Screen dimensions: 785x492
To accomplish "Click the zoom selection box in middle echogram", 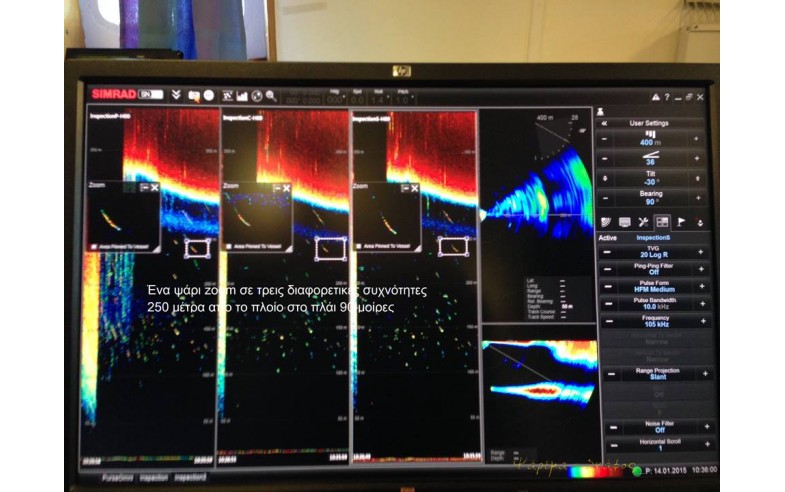I will tap(331, 248).
